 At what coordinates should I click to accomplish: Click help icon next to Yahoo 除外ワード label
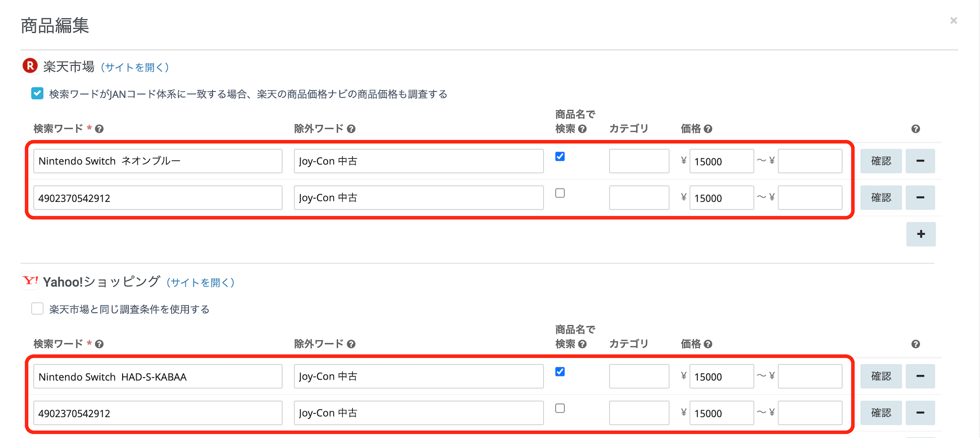tap(351, 344)
